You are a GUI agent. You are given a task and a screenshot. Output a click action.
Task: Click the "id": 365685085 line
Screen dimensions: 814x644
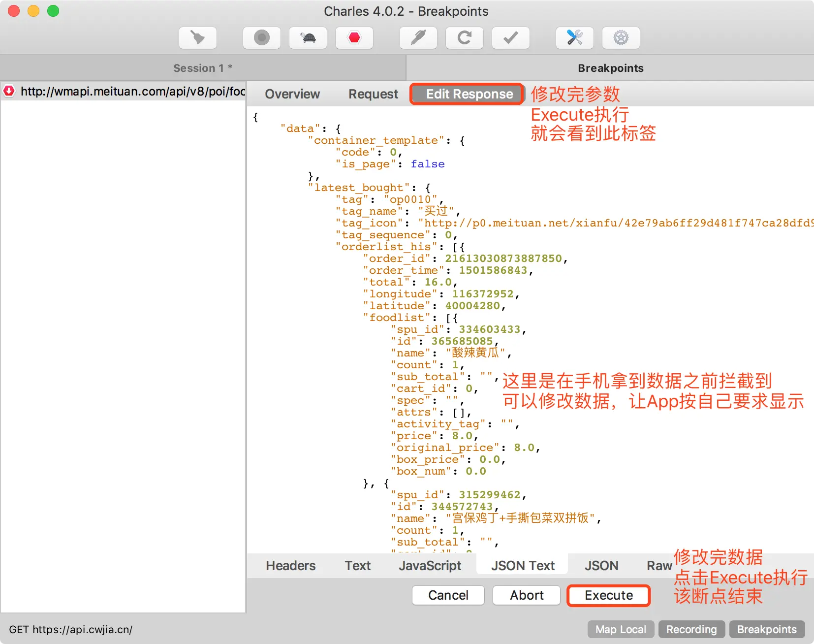pos(445,341)
